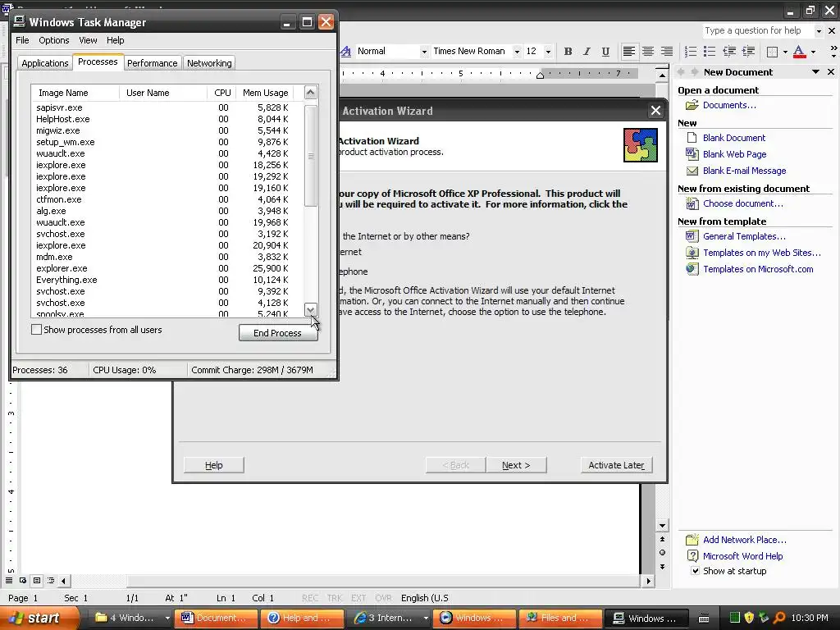Toggle italic formatting in Word toolbar
Image resolution: width=840 pixels, height=630 pixels.
click(587, 52)
